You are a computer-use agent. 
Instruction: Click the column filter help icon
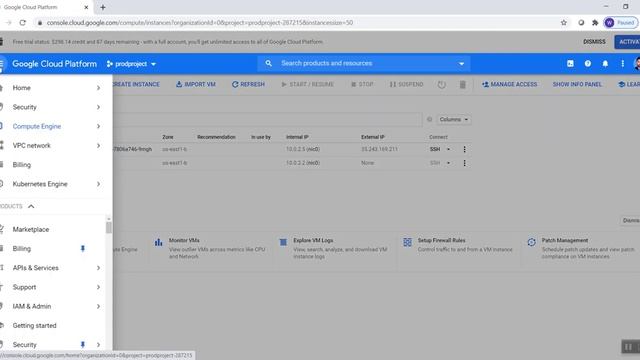coord(429,120)
